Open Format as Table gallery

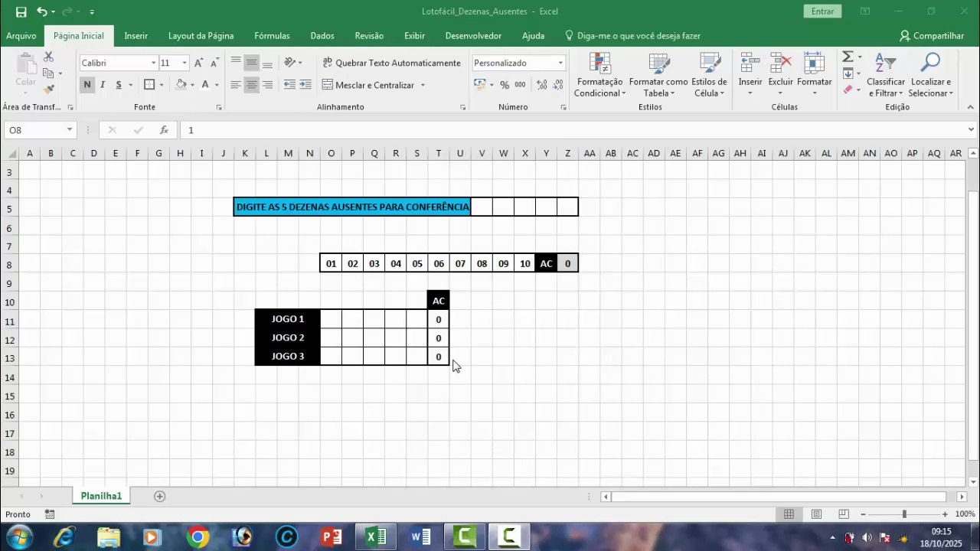[658, 75]
